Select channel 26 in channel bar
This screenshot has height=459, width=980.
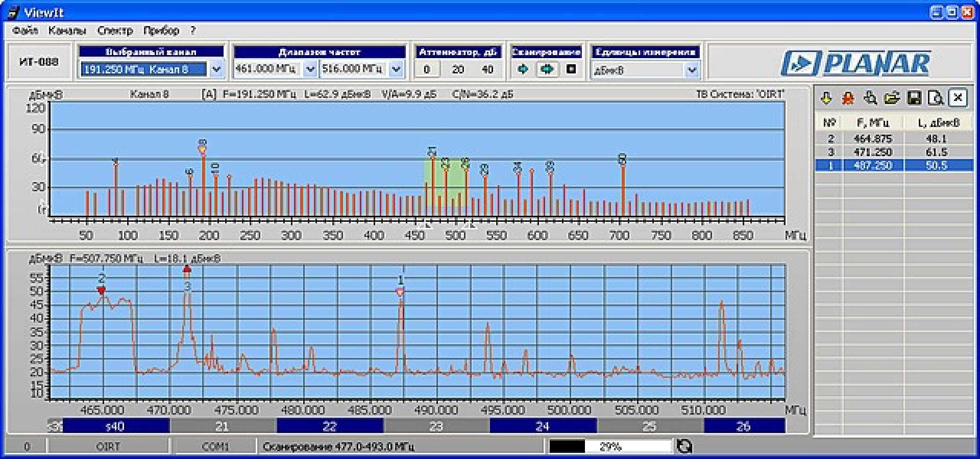pyautogui.click(x=744, y=426)
